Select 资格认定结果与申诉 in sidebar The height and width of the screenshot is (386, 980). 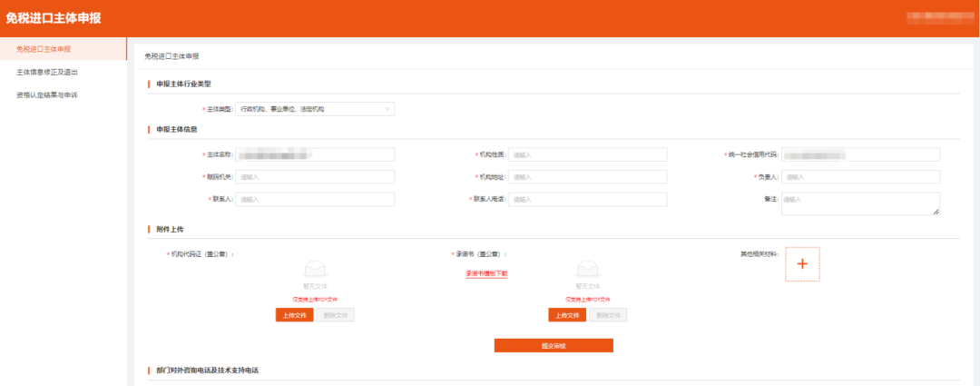click(46, 94)
